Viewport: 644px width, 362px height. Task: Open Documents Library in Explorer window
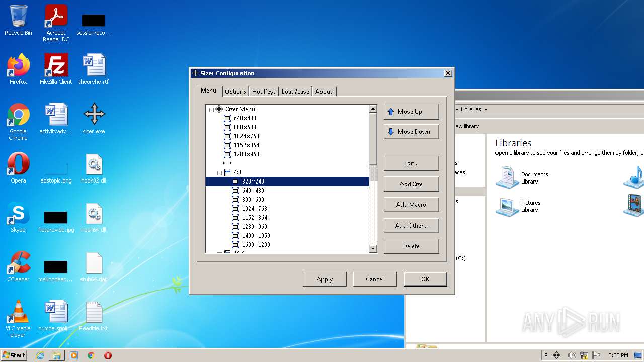(522, 177)
